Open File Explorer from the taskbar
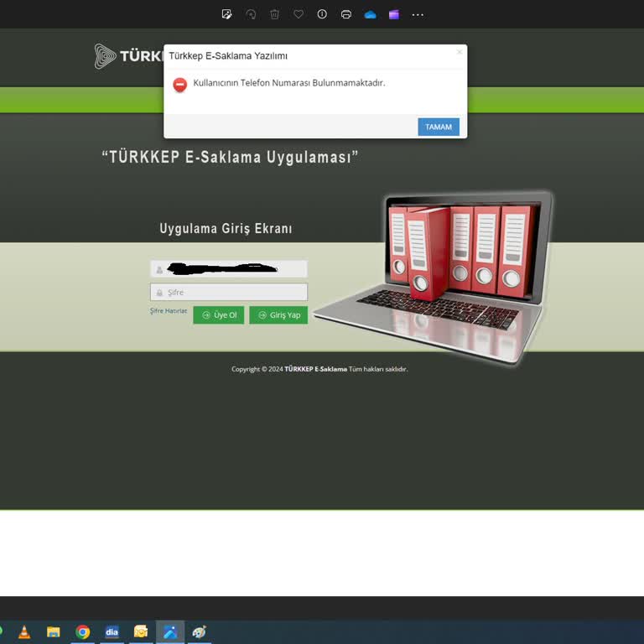644x644 pixels. pyautogui.click(x=54, y=632)
